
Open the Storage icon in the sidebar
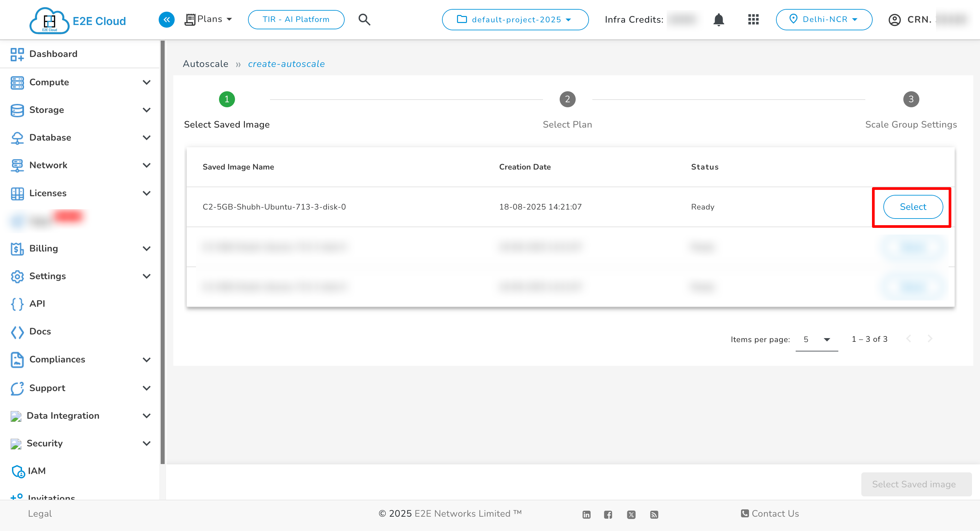coord(17,110)
